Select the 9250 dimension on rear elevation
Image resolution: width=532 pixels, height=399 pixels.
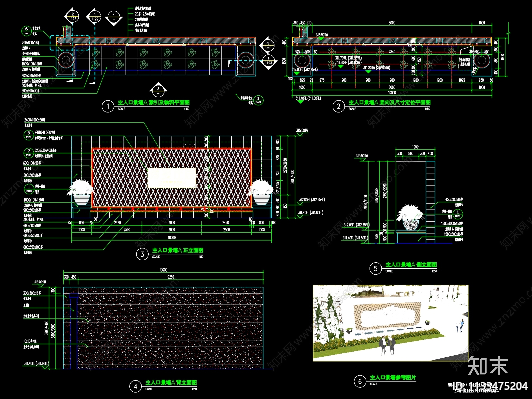tap(171, 277)
